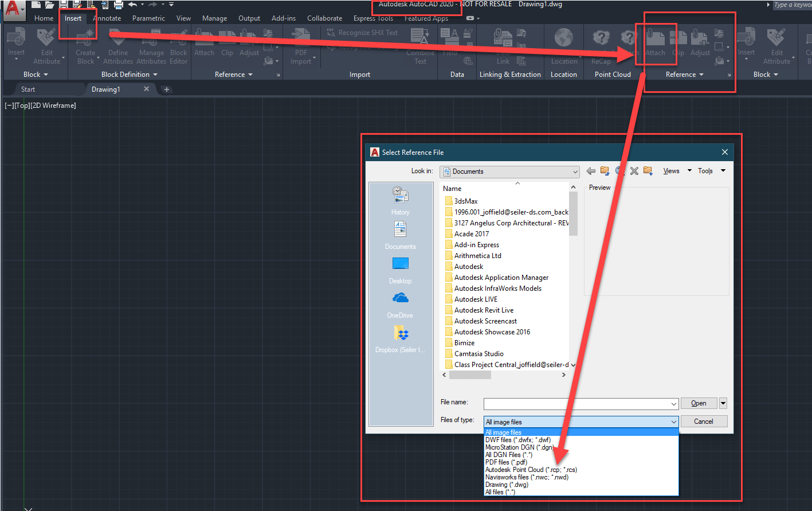Click the Open button
Screen dimensions: 812x511
click(698, 403)
